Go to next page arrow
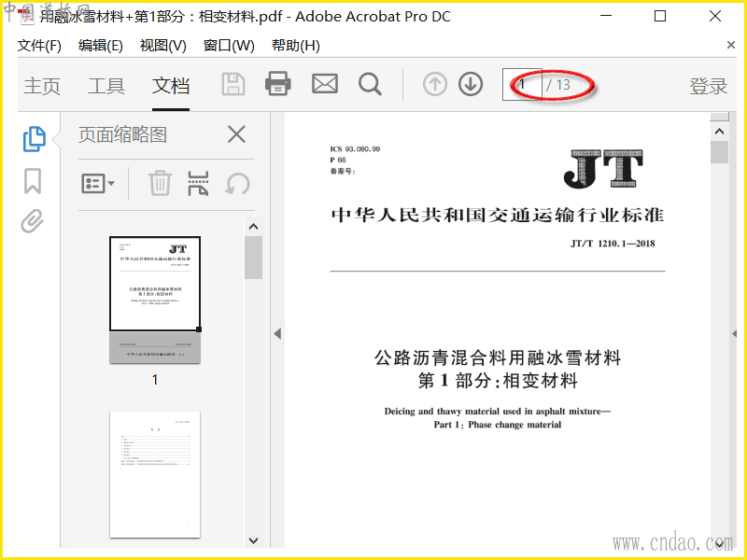This screenshot has height=560, width=747. 471,84
